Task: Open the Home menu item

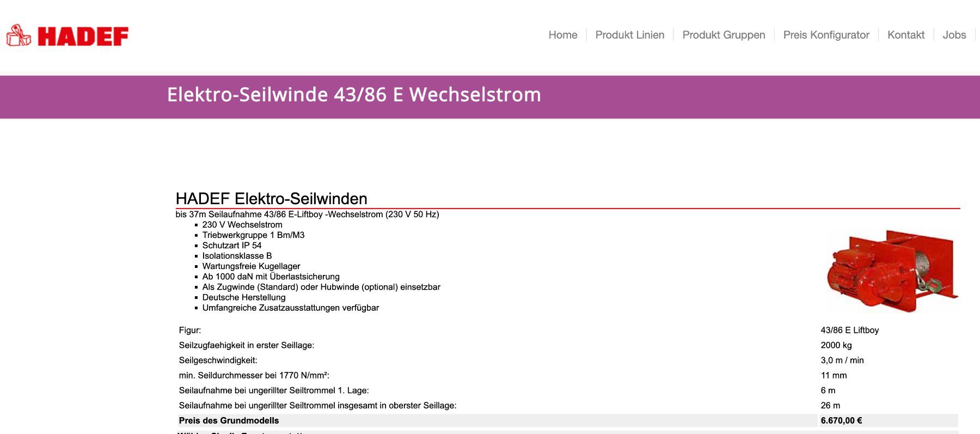Action: point(562,35)
